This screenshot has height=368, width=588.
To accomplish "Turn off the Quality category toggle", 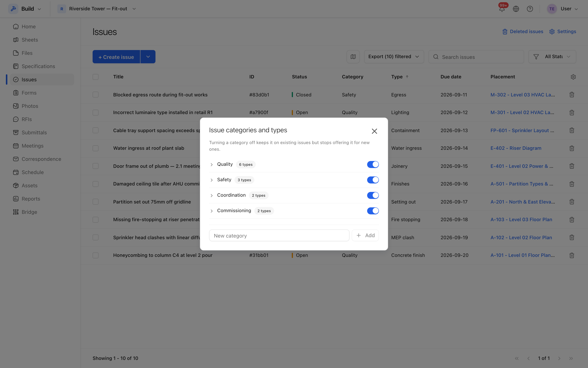I will [373, 164].
